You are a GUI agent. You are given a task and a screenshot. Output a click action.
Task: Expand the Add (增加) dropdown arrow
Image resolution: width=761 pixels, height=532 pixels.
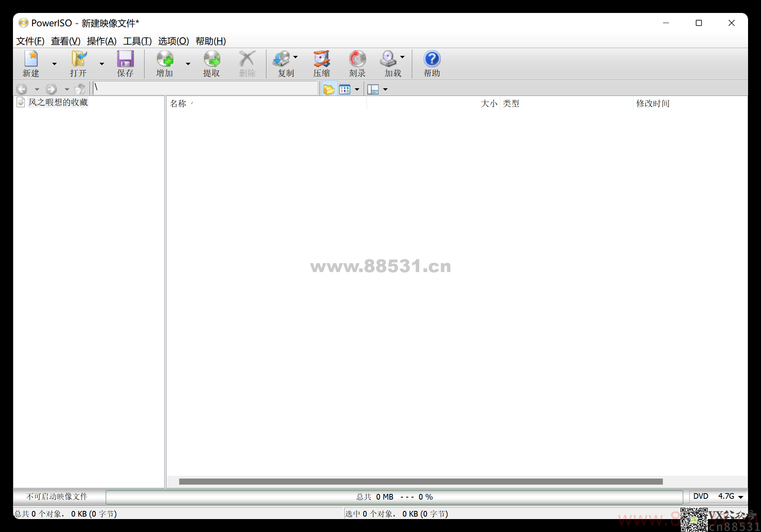pos(188,64)
